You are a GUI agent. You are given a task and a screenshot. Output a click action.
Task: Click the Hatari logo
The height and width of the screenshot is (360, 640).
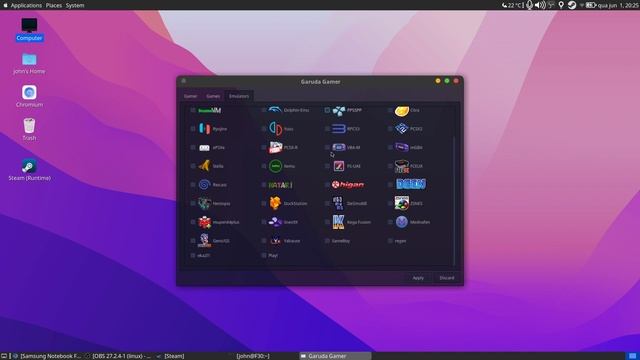coord(280,185)
